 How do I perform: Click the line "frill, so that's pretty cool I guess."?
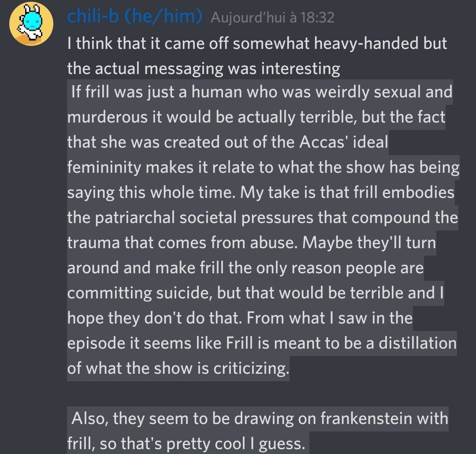click(186, 444)
